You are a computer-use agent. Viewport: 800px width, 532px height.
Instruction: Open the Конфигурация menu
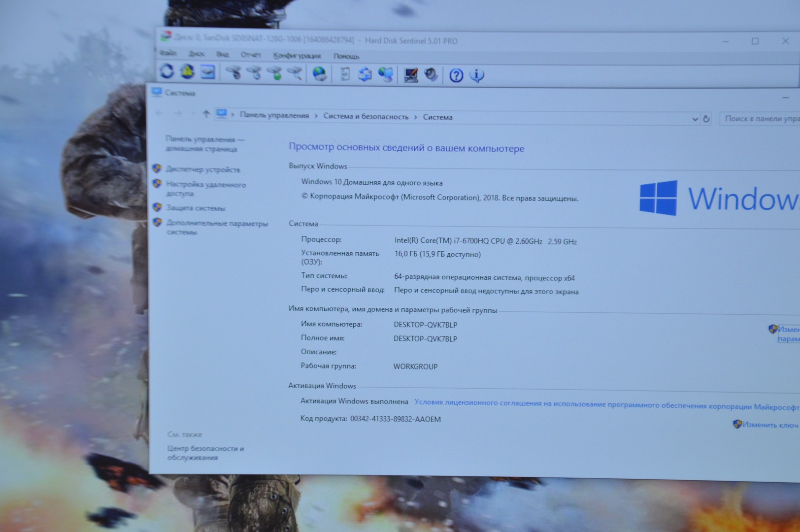(x=297, y=56)
